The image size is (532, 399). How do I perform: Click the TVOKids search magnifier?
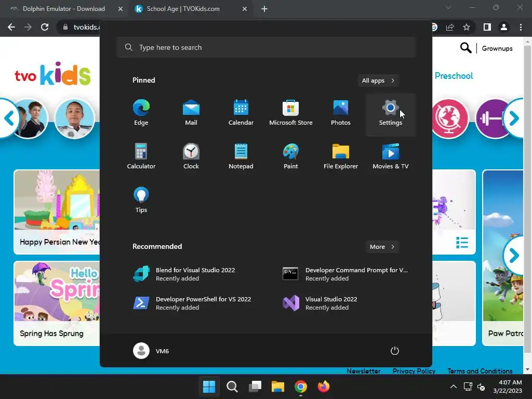[x=465, y=48]
